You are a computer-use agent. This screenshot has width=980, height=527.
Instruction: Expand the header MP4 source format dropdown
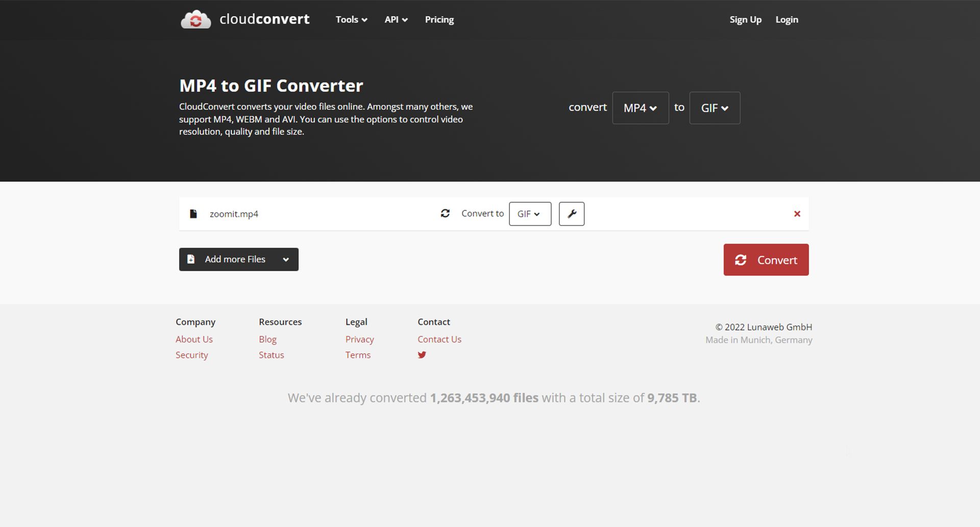click(x=640, y=108)
